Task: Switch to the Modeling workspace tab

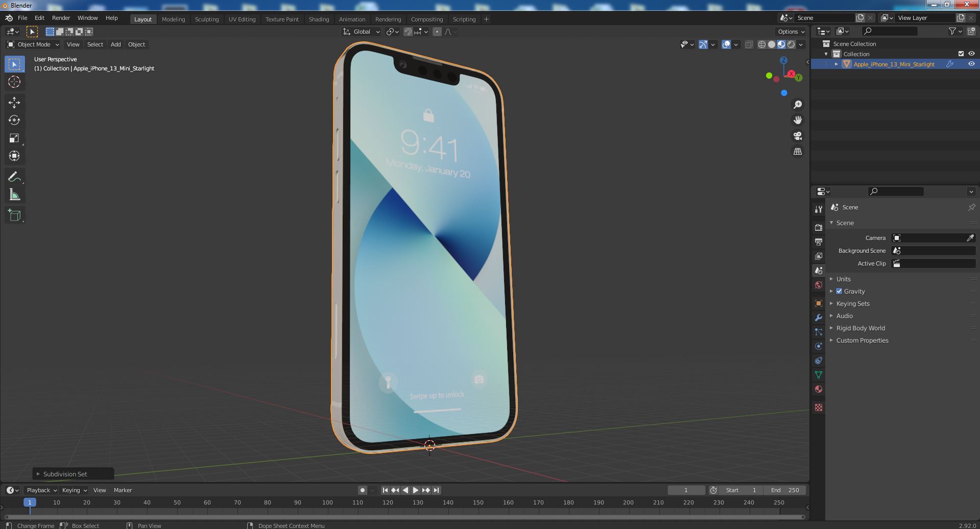Action: click(173, 19)
